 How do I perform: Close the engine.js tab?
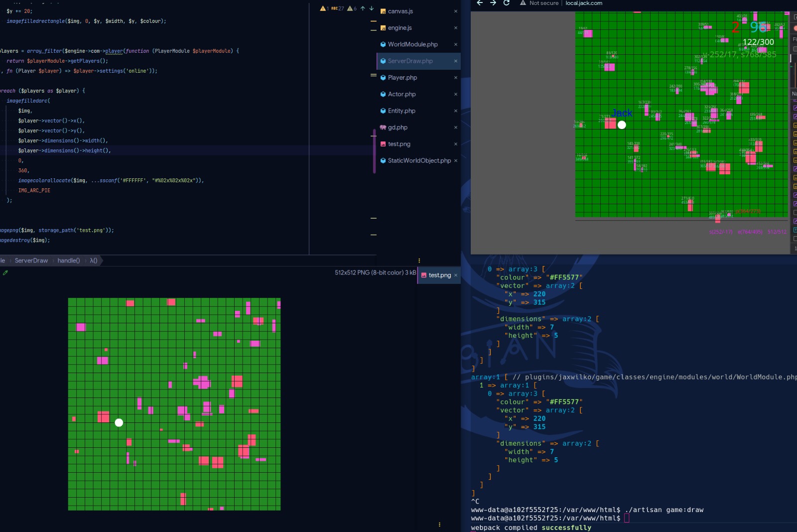456,28
